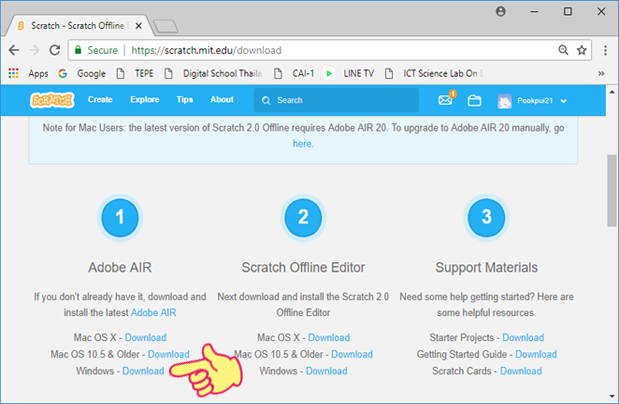619x404 pixels.
Task: Select the Scratch browser tab
Action: (77, 26)
